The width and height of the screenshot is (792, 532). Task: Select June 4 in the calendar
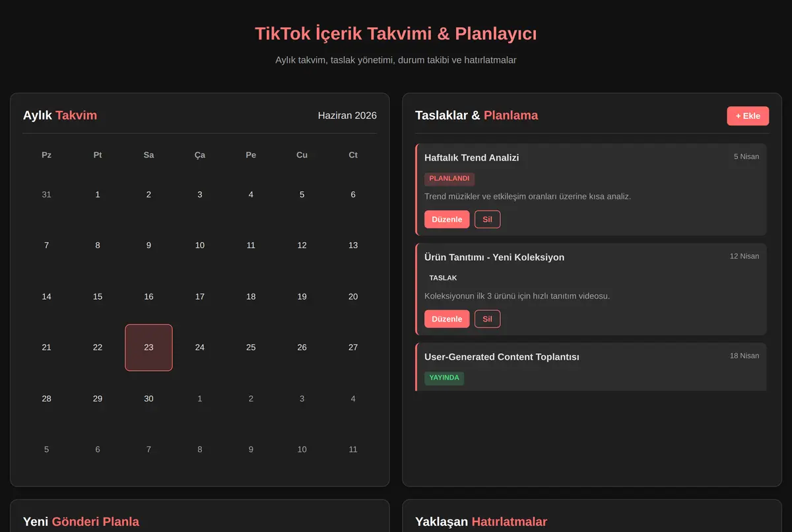coord(251,194)
